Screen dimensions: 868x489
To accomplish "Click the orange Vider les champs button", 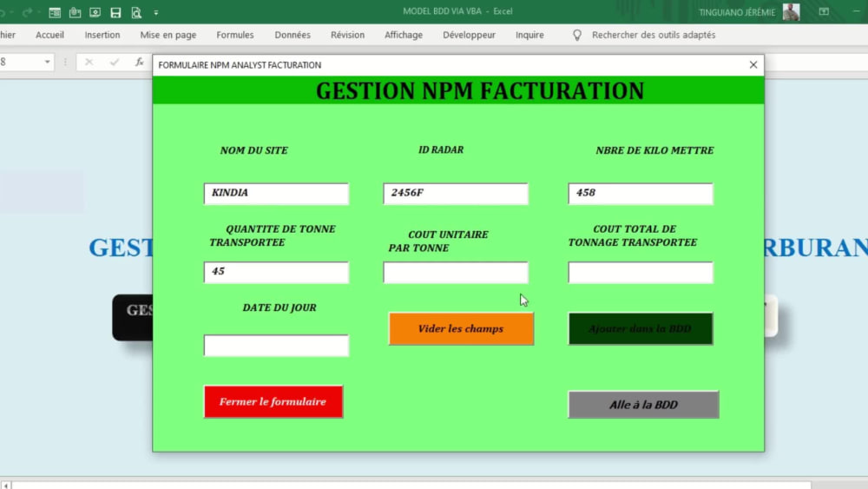I will pos(461,329).
